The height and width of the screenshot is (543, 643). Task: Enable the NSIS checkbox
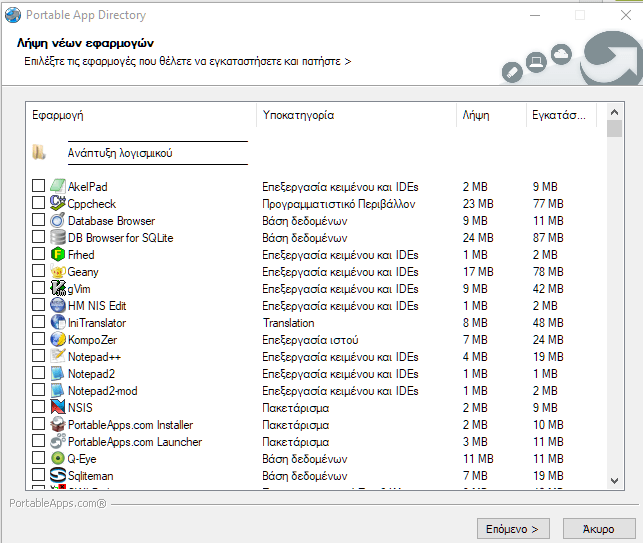coord(39,407)
